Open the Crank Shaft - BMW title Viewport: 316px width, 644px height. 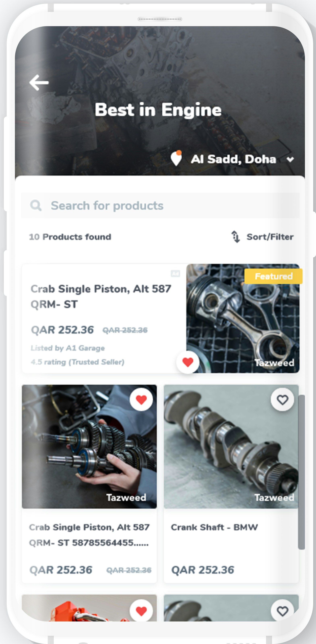click(x=214, y=527)
